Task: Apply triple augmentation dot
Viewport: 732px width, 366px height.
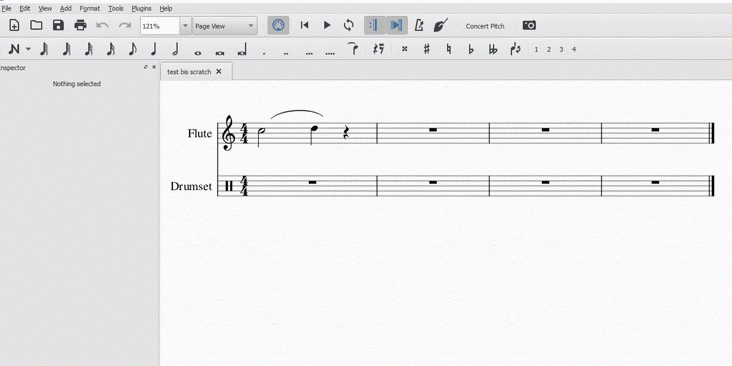Action: point(309,53)
